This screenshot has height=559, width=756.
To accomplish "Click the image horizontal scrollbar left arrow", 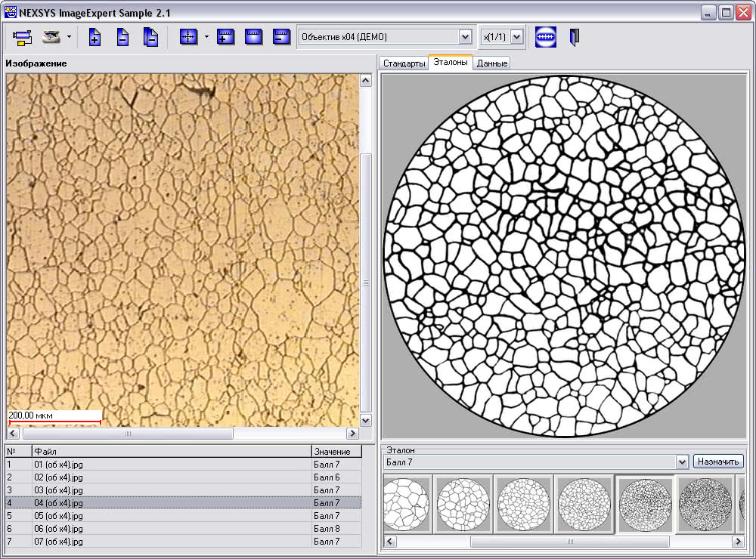I will pyautogui.click(x=13, y=434).
